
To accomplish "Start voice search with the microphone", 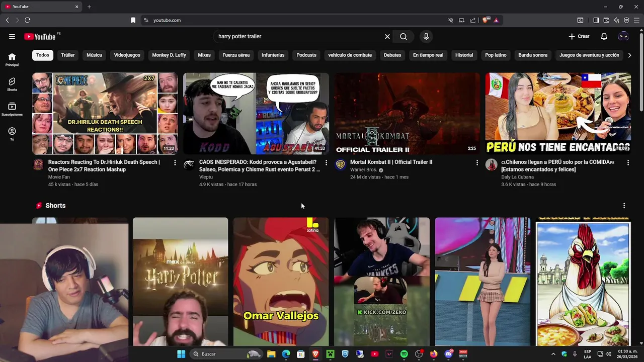I will (426, 36).
